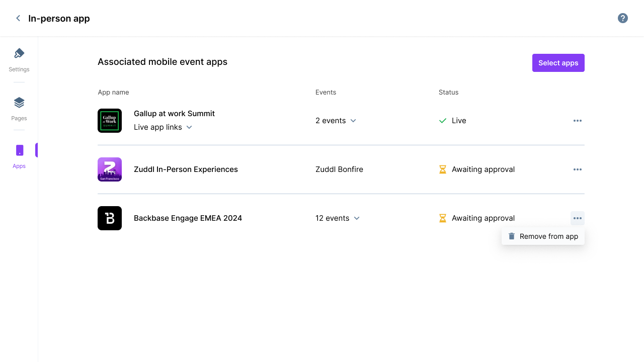Expand Live app links dropdown
Viewport: 644px width, 362px height.
(163, 127)
